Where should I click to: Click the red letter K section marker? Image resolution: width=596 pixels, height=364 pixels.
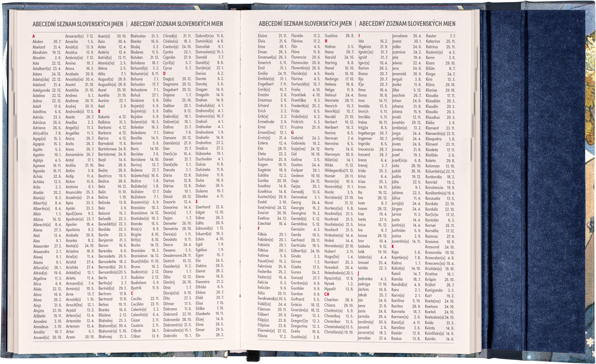pyautogui.click(x=393, y=247)
